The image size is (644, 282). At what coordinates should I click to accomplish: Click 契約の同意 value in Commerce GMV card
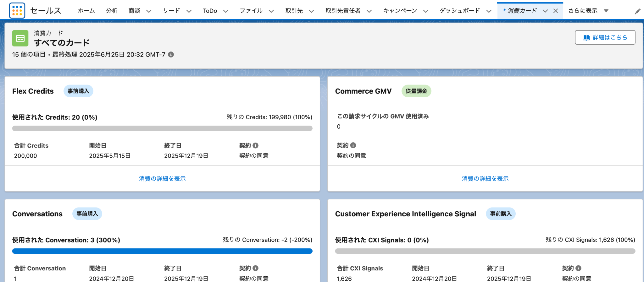click(352, 156)
